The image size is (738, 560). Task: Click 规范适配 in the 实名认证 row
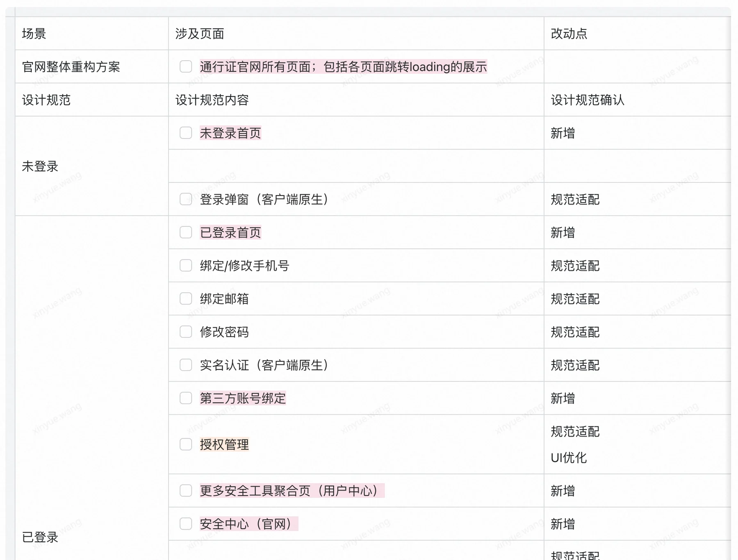point(575,365)
